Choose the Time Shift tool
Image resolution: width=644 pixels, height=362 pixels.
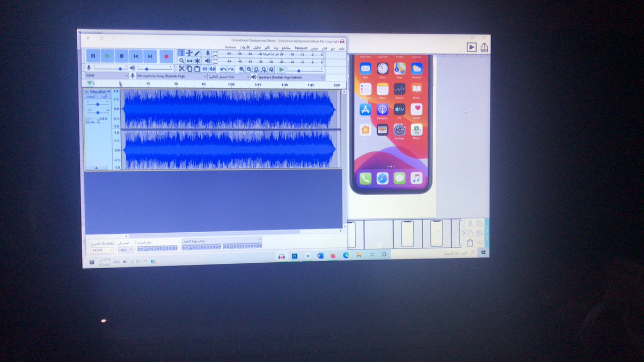(x=189, y=60)
